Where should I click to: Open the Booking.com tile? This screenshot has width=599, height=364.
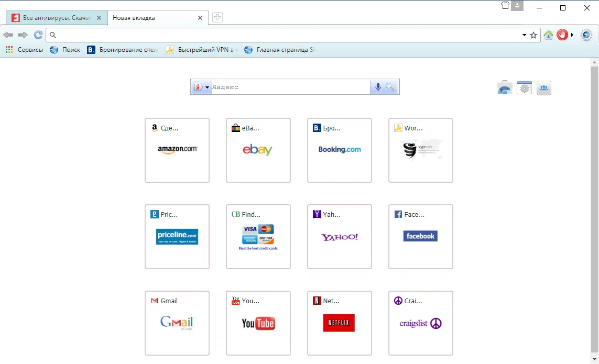340,150
